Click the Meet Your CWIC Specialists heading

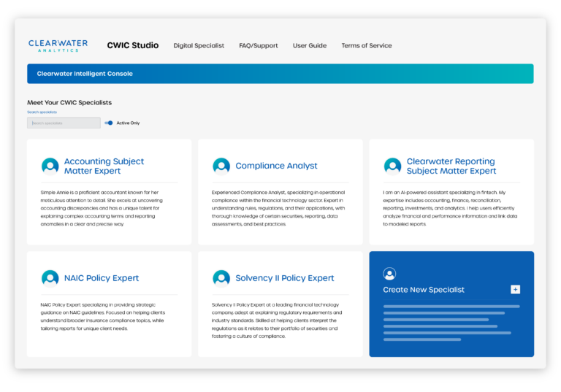(x=69, y=103)
